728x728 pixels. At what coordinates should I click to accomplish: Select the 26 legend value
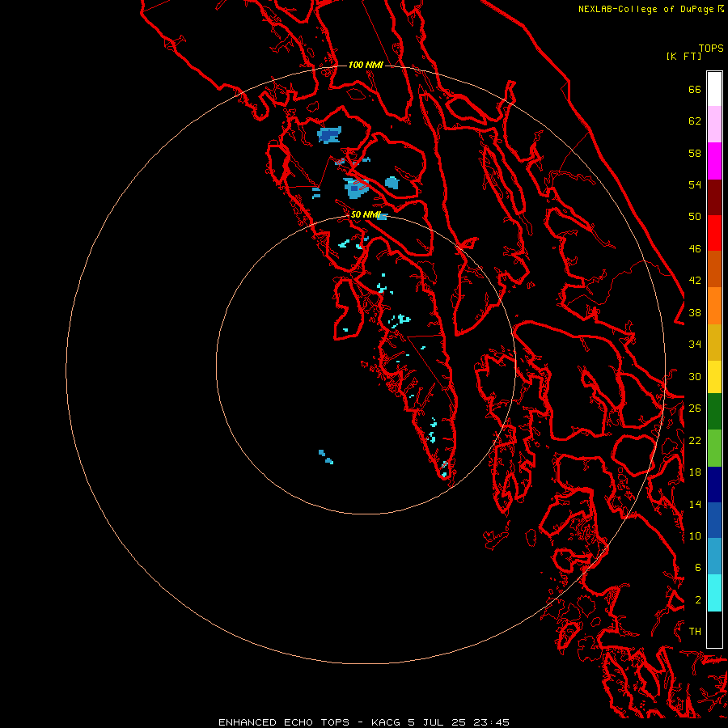point(695,408)
